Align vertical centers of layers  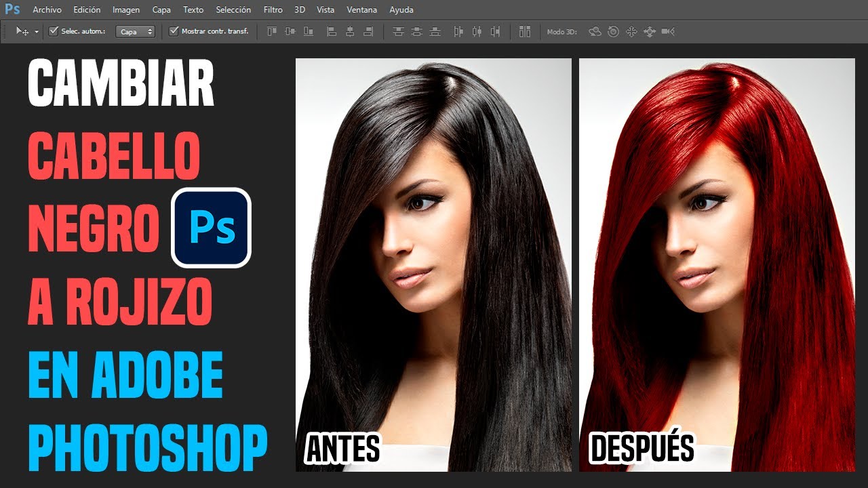290,31
